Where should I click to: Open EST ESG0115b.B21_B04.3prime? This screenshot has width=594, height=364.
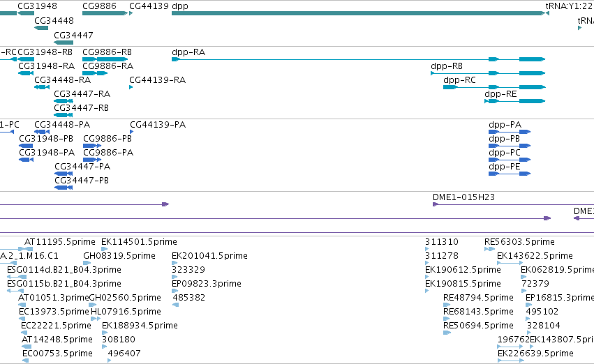coord(15,291)
